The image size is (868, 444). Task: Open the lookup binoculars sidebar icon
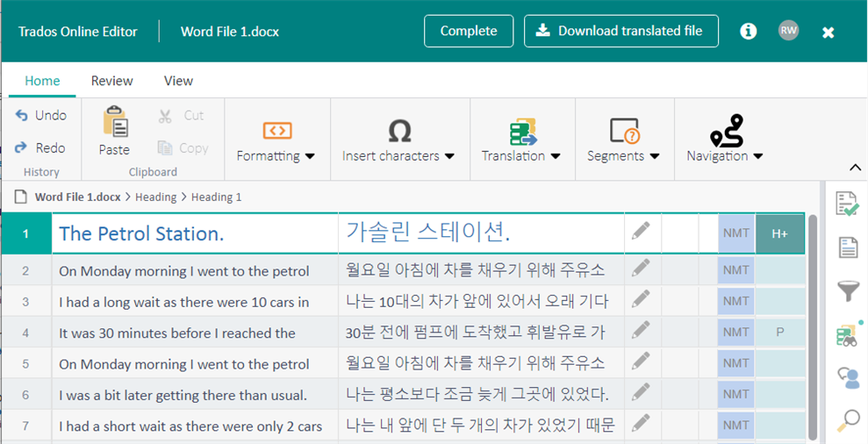pyautogui.click(x=847, y=335)
